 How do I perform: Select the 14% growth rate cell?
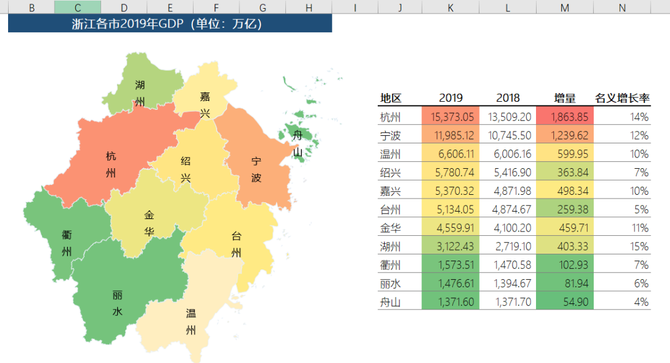point(622,116)
